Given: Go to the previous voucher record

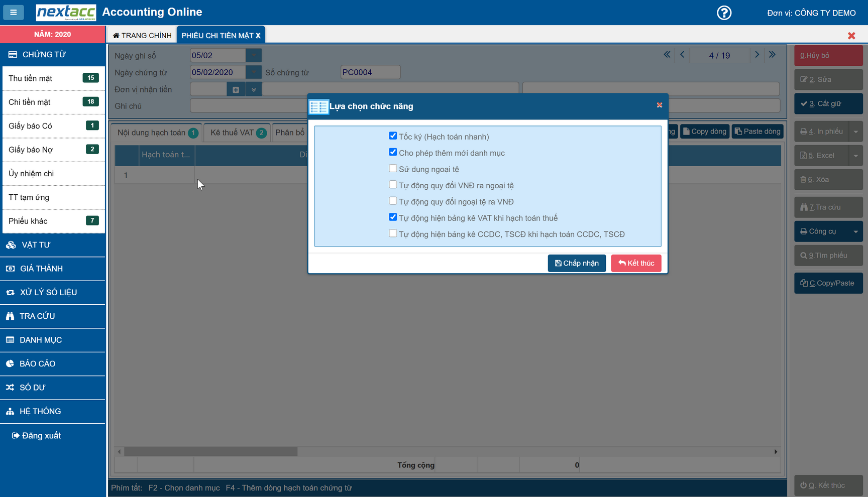Looking at the screenshot, I should pyautogui.click(x=682, y=55).
